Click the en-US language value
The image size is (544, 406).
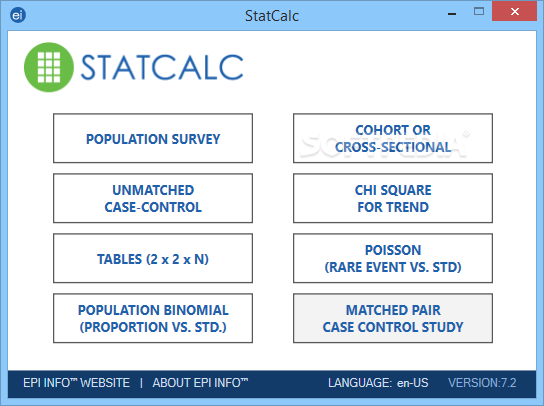tap(413, 383)
